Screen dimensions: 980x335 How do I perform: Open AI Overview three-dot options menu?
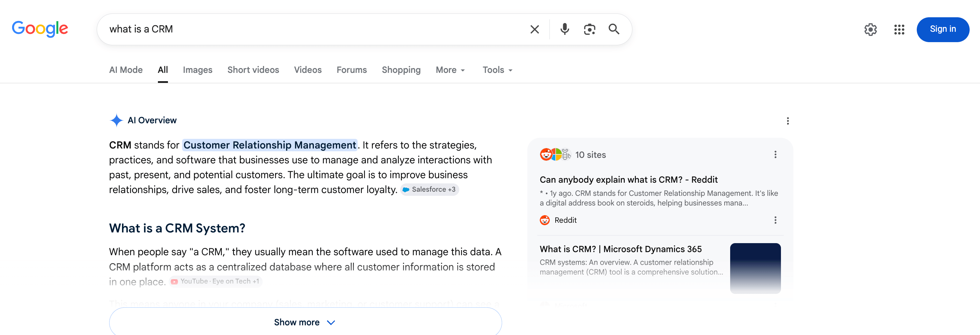pyautogui.click(x=788, y=121)
